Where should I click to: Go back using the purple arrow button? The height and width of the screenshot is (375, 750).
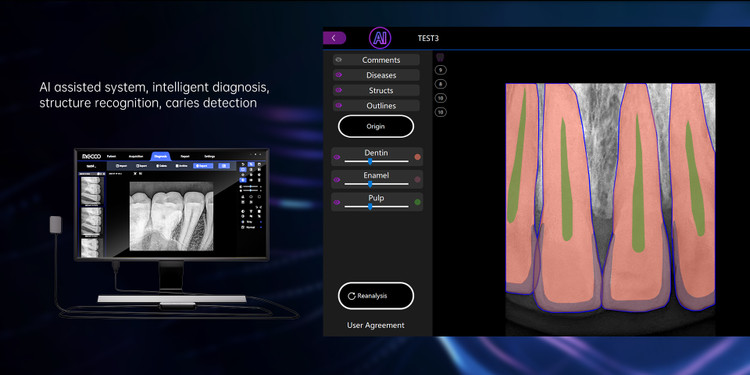334,38
